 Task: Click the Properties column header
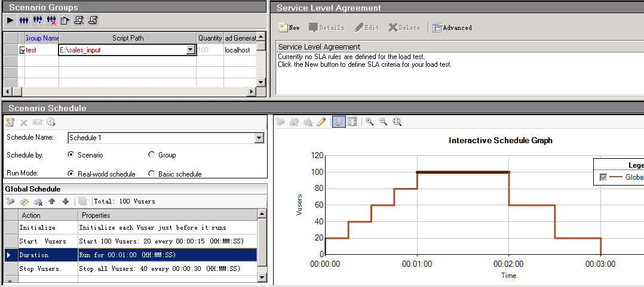point(167,215)
